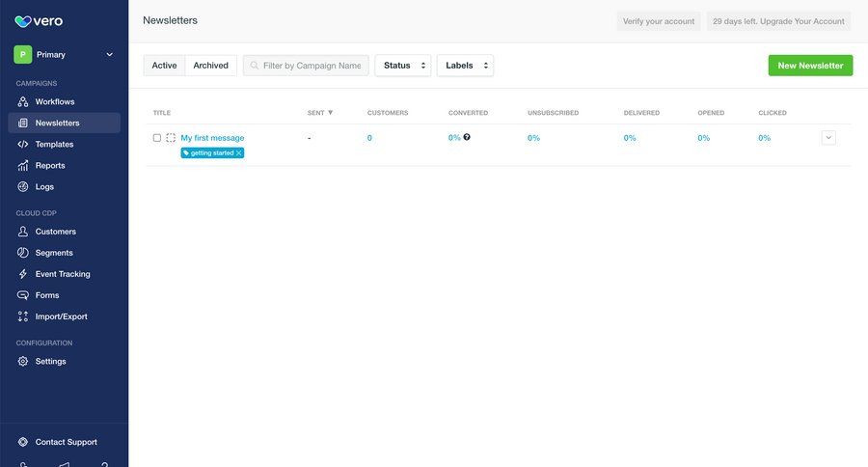Click the Logs sidebar icon
868x467 pixels.
[x=23, y=186]
